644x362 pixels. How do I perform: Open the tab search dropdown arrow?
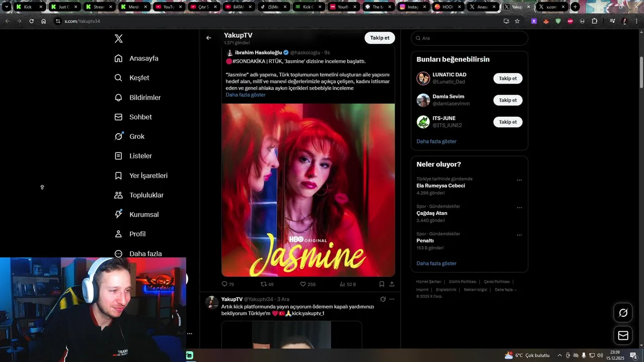tap(7, 7)
